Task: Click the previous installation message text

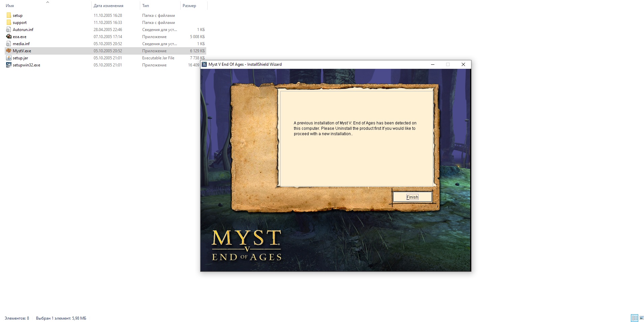Action: pyautogui.click(x=355, y=128)
